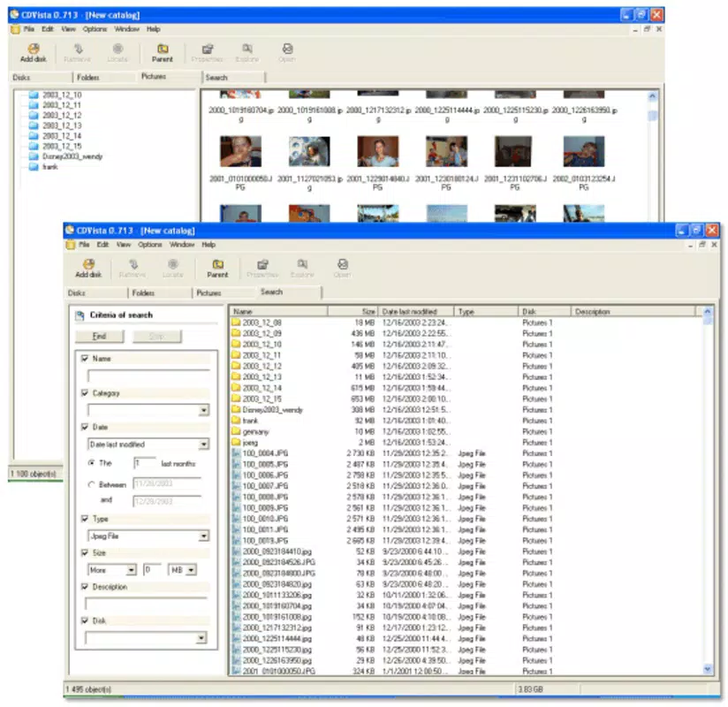Click size value field next to More
The height and width of the screenshot is (707, 728).
[153, 570]
